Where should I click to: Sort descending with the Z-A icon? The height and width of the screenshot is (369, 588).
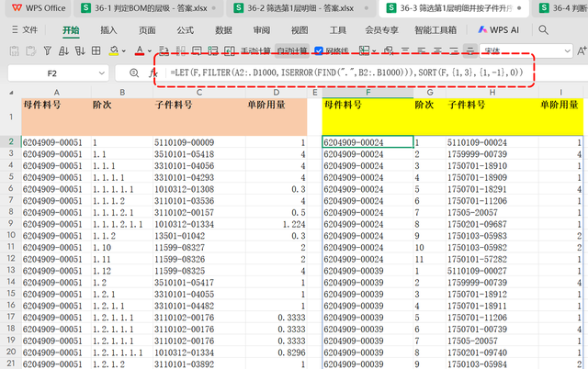(x=80, y=50)
